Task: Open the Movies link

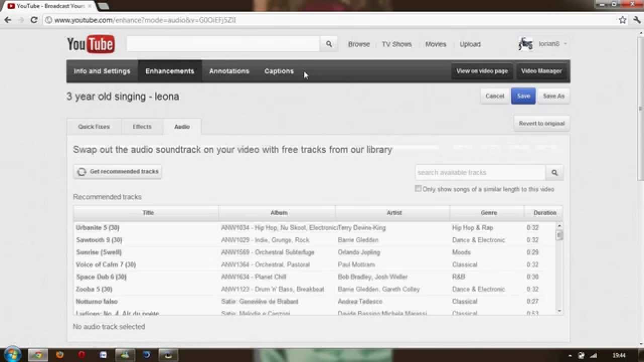Action: click(x=436, y=44)
